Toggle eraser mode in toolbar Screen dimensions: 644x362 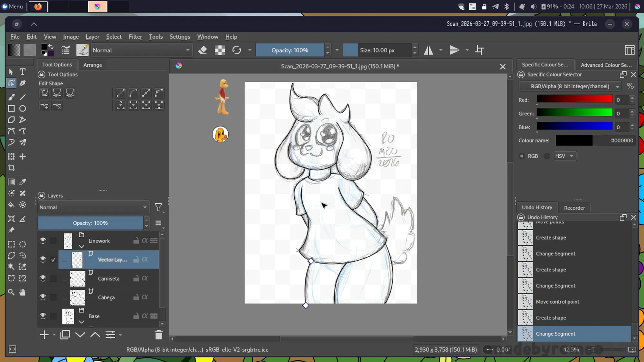pyautogui.click(x=203, y=50)
